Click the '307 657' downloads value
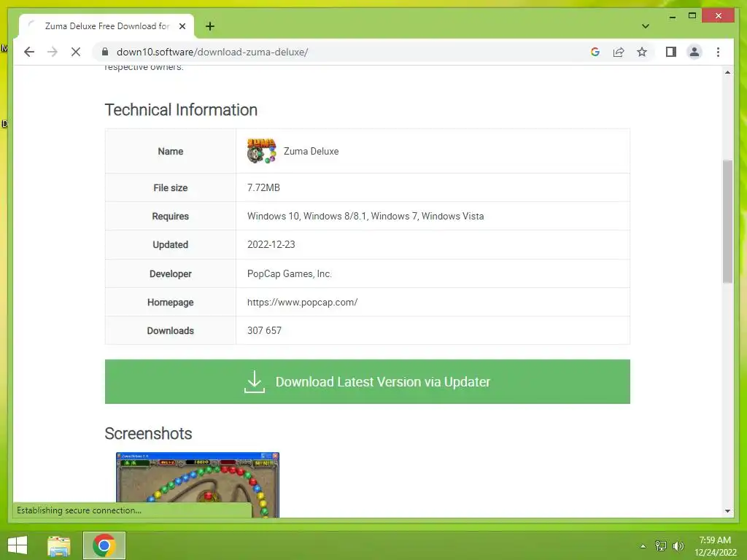Screen dimensions: 747x560 coord(264,330)
